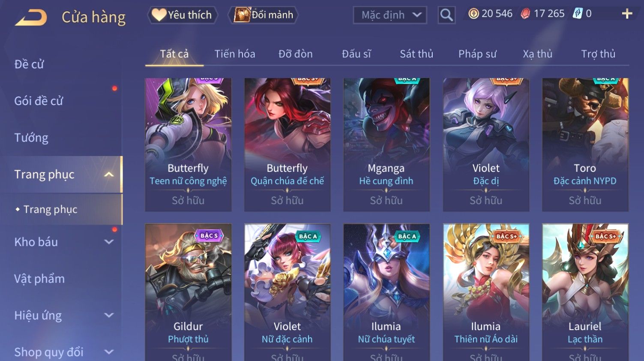Switch to the Sát thủ tab
644x361 pixels.
tap(416, 54)
